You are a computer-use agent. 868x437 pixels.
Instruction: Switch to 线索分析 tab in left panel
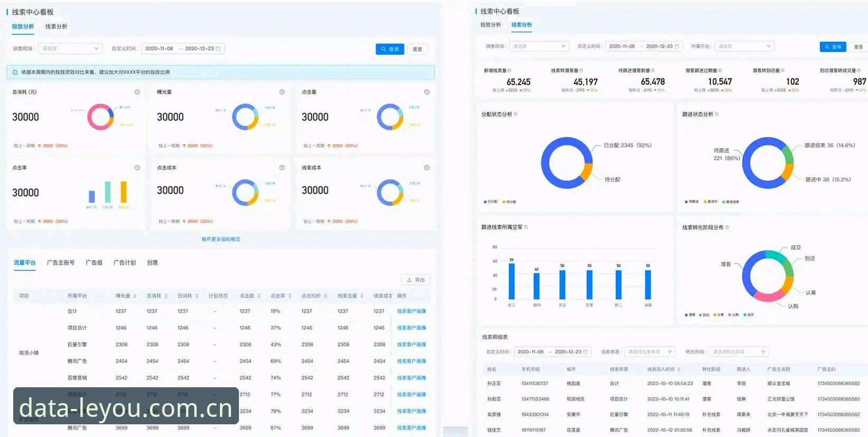pyautogui.click(x=56, y=26)
